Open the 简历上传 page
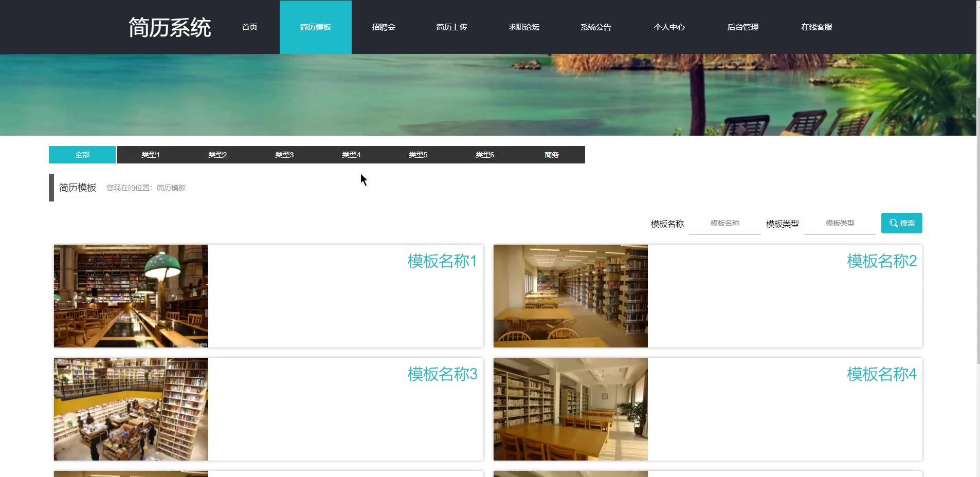This screenshot has width=980, height=477. click(x=451, y=27)
